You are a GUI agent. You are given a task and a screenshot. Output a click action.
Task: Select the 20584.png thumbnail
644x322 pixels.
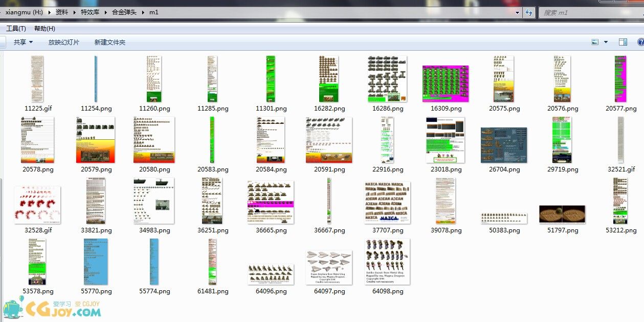pyautogui.click(x=271, y=140)
